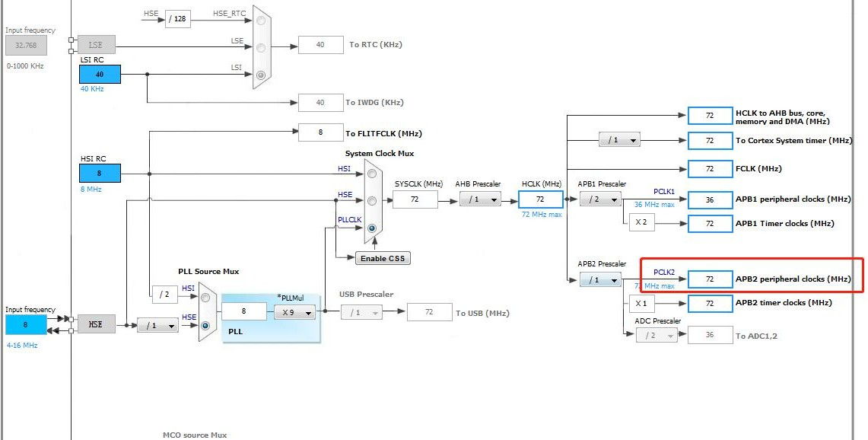
Task: Click the To FLITFCLK (MHz) value field
Action: (x=320, y=132)
